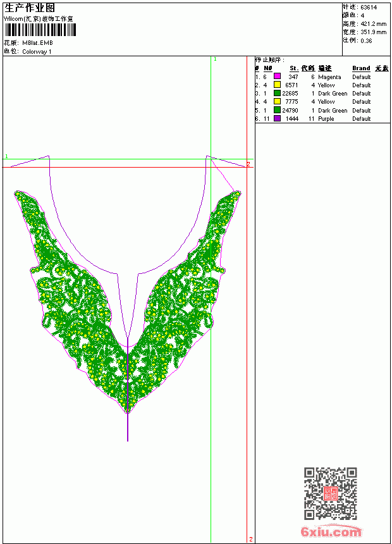Viewport: 392px width, 544px height.
Task: Click the Brand column header
Action: click(361, 68)
